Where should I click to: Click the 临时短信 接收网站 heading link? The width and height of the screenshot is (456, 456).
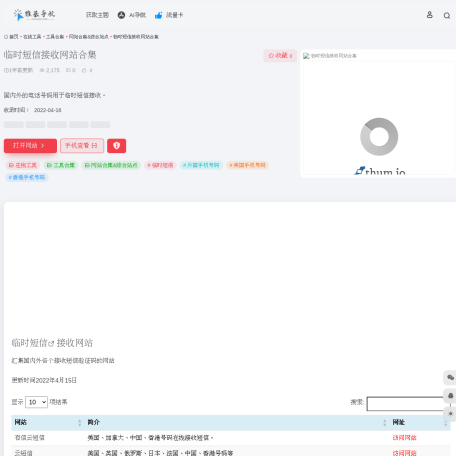(x=52, y=343)
